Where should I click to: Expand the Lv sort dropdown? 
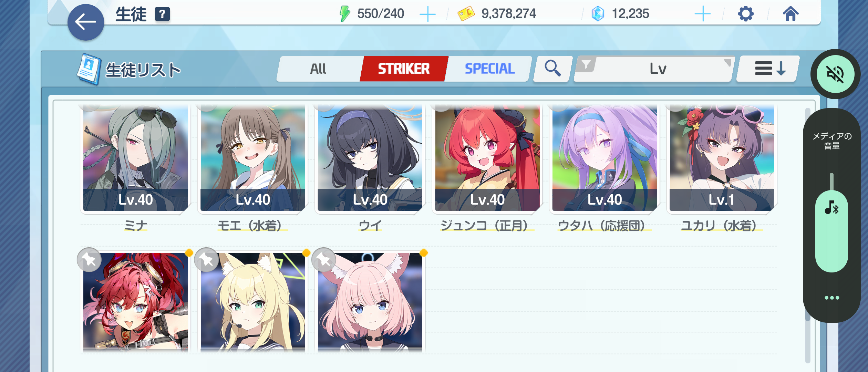(654, 69)
